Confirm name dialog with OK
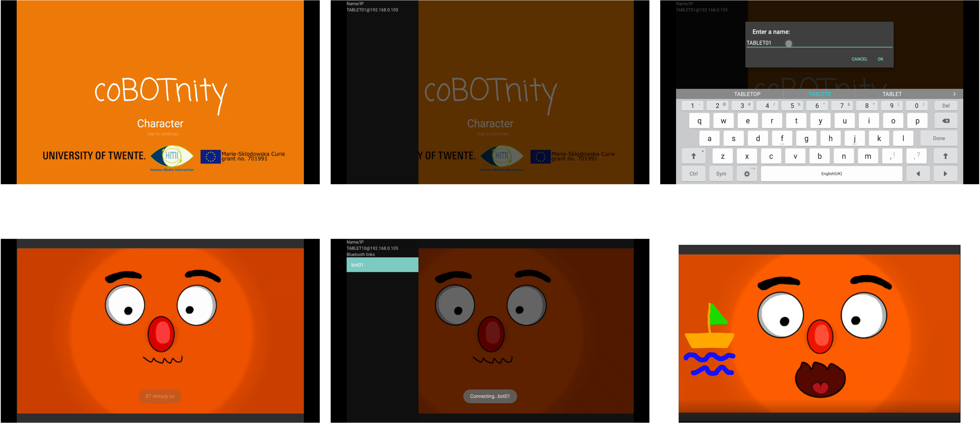 [880, 59]
